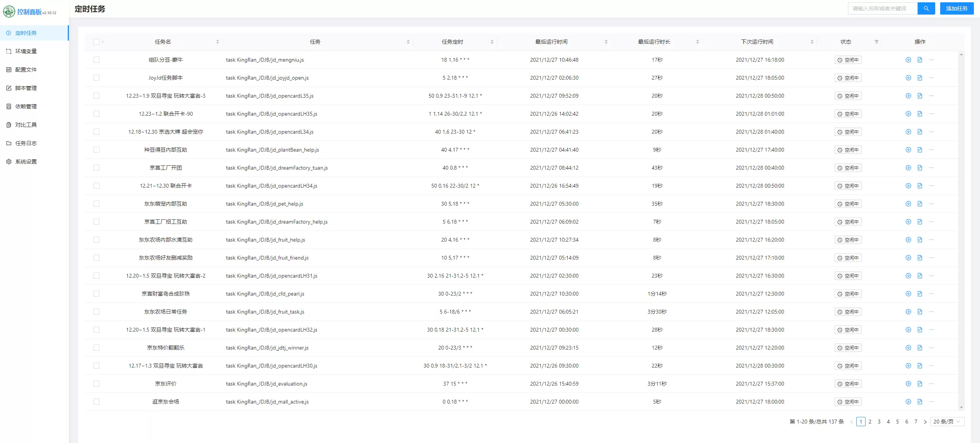Run the 东东农场日常任务 task
980x443 pixels.
pos(908,312)
